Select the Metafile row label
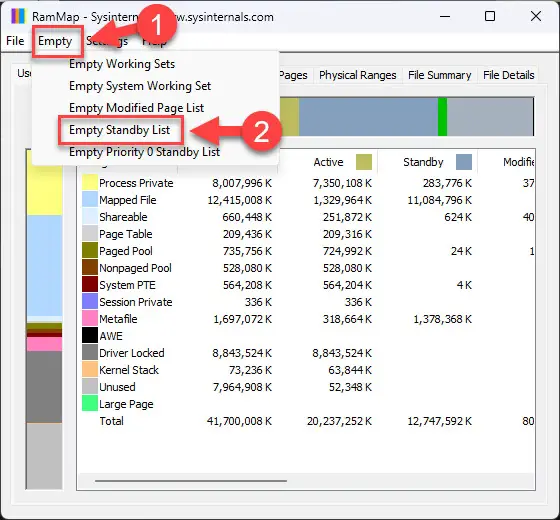560x520 pixels. (x=118, y=319)
